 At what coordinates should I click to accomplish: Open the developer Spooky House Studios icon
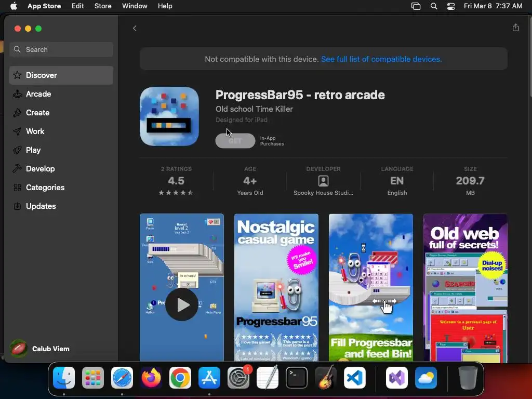click(323, 181)
